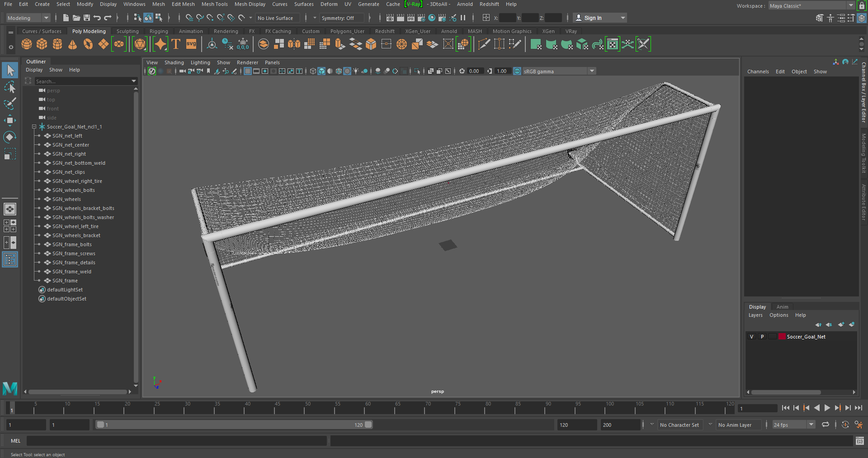Open the Workspace Maya Classic dropdown
868x458 pixels.
(x=811, y=5)
